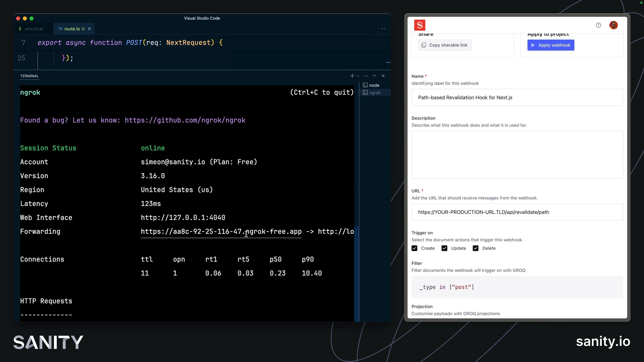Image resolution: width=644 pixels, height=362 pixels.
Task: Open the help question mark icon
Action: pos(598,25)
